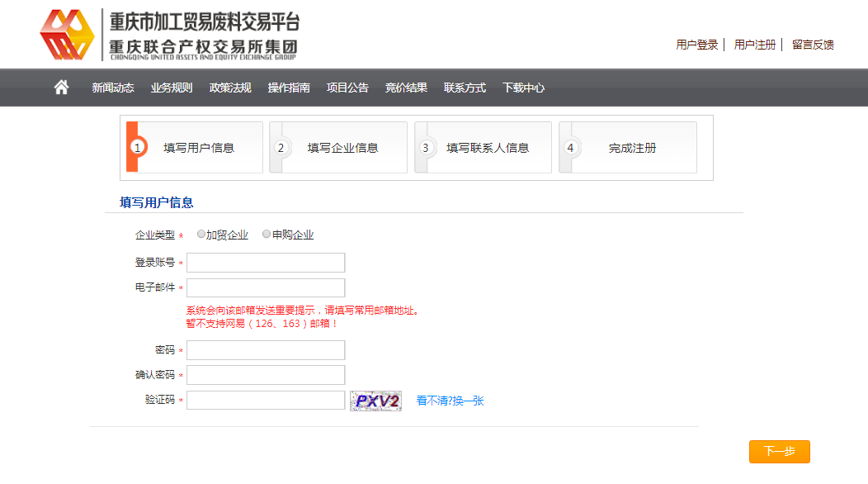Open the 留言反馈 link
Screen dimensions: 868x484
pyautogui.click(x=813, y=45)
